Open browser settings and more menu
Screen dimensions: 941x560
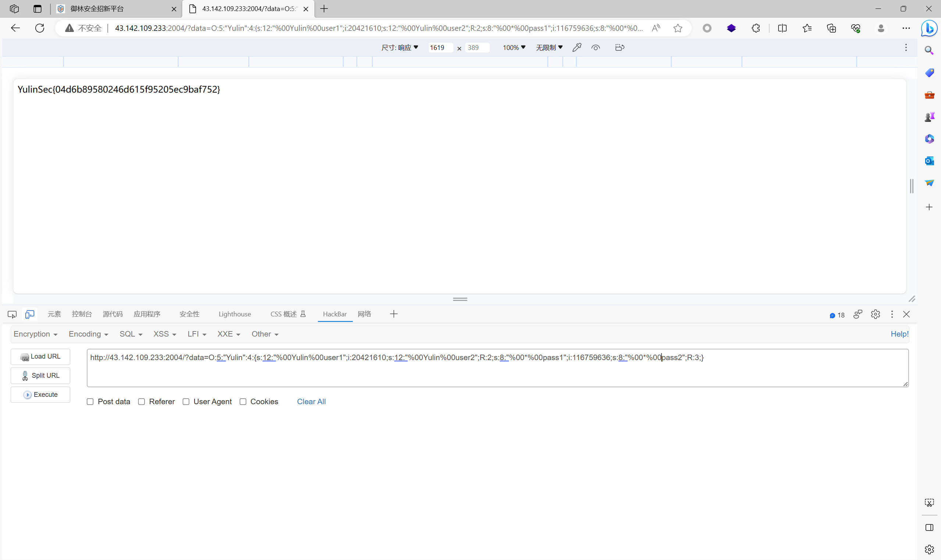pos(906,28)
